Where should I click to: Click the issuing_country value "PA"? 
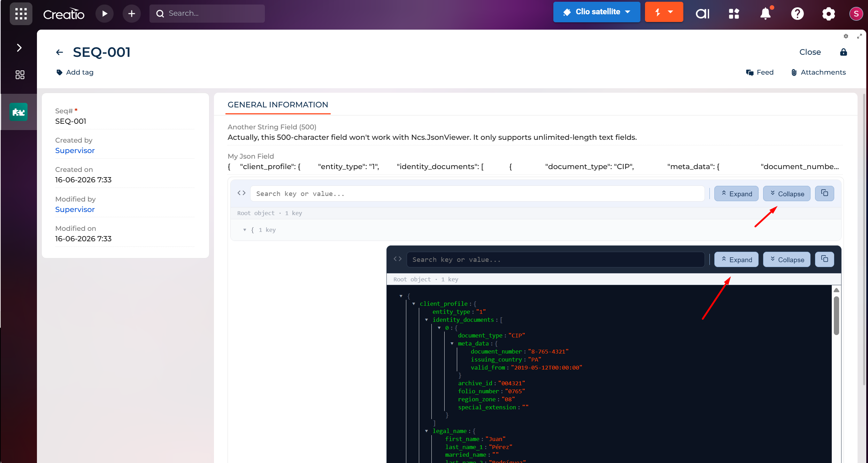point(535,359)
